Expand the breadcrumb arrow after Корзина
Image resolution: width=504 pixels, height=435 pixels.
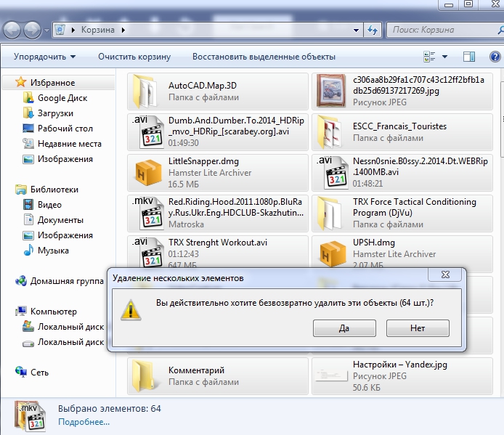pos(123,30)
